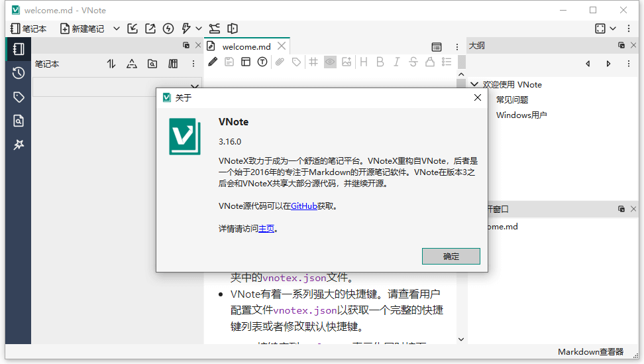Click the 确定 button

pos(451,257)
